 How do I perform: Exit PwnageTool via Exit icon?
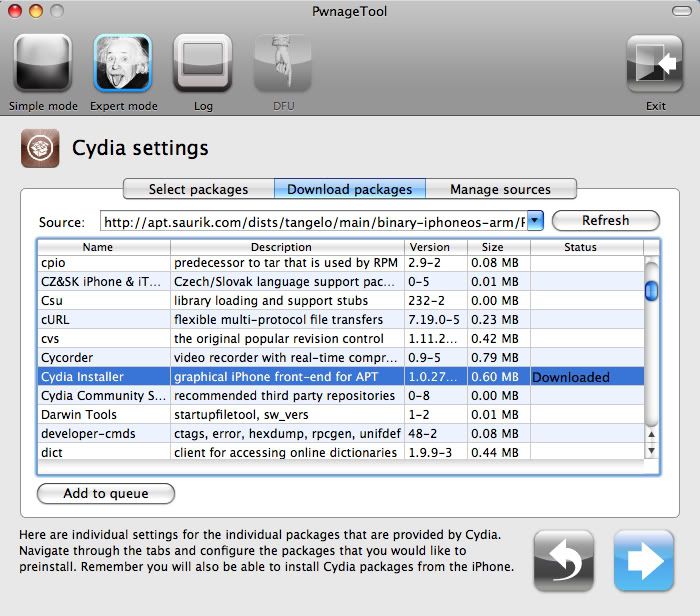tap(655, 63)
